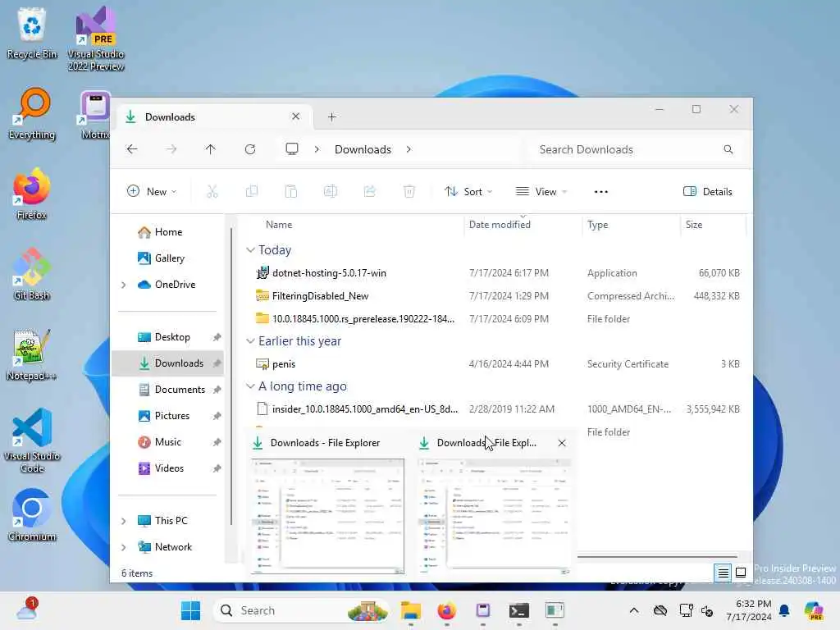Collapse the Earlier this year group

pos(250,340)
